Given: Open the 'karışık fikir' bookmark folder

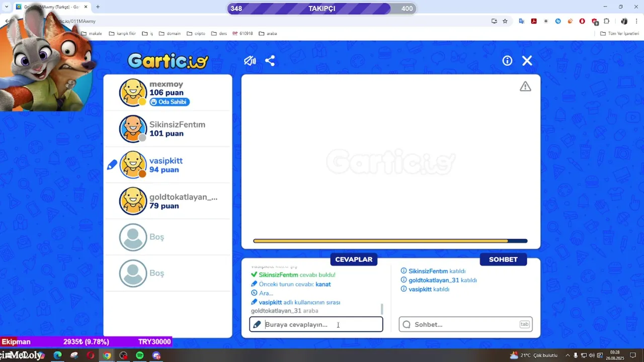Looking at the screenshot, I should coord(122,34).
